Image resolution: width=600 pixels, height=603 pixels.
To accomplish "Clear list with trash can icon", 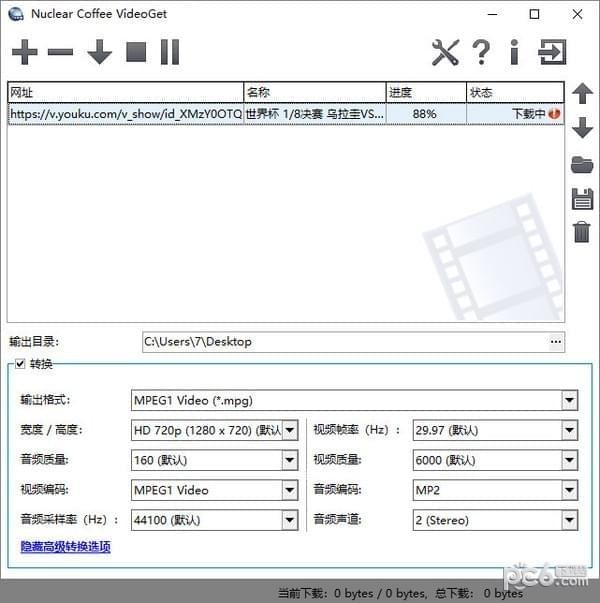I will 582,232.
